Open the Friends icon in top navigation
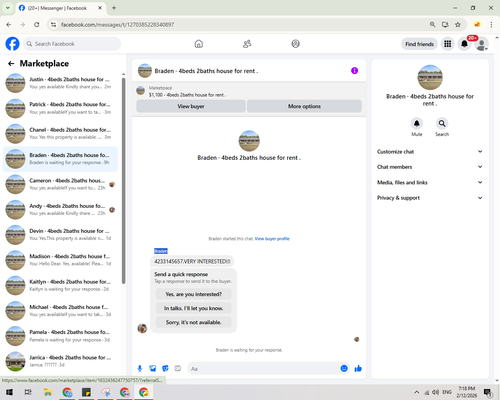 click(247, 44)
